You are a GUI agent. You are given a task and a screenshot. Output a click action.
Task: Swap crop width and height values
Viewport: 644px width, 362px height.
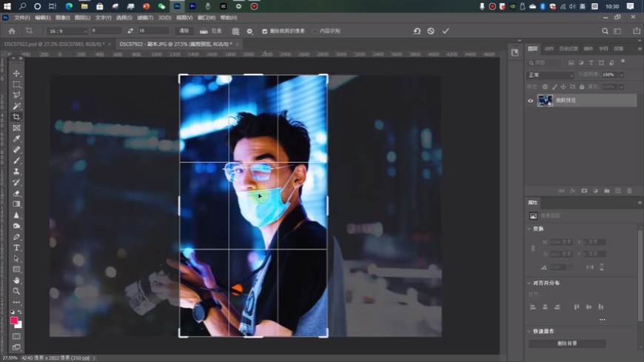(x=130, y=31)
